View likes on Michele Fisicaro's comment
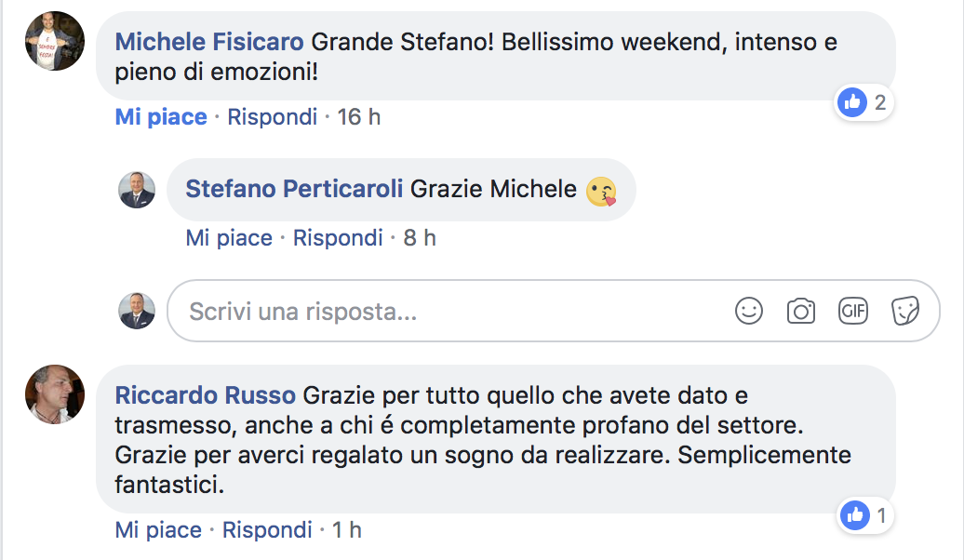 click(864, 102)
